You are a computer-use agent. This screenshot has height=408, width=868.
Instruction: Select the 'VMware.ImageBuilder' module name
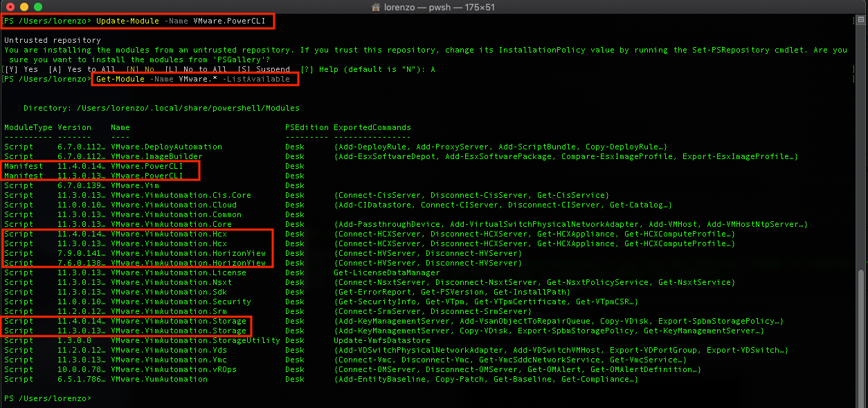pyautogui.click(x=156, y=156)
